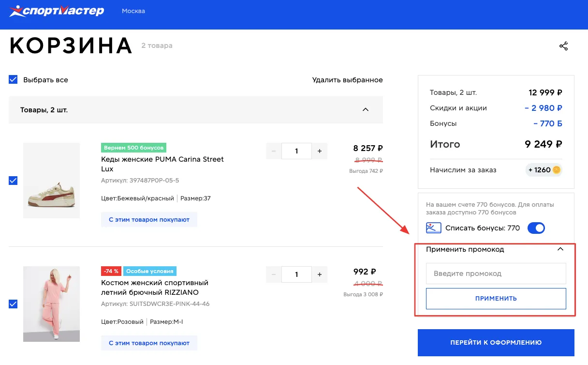Decrease quantity of PUMA Carina sneakers
The image size is (588, 365).
pyautogui.click(x=274, y=151)
